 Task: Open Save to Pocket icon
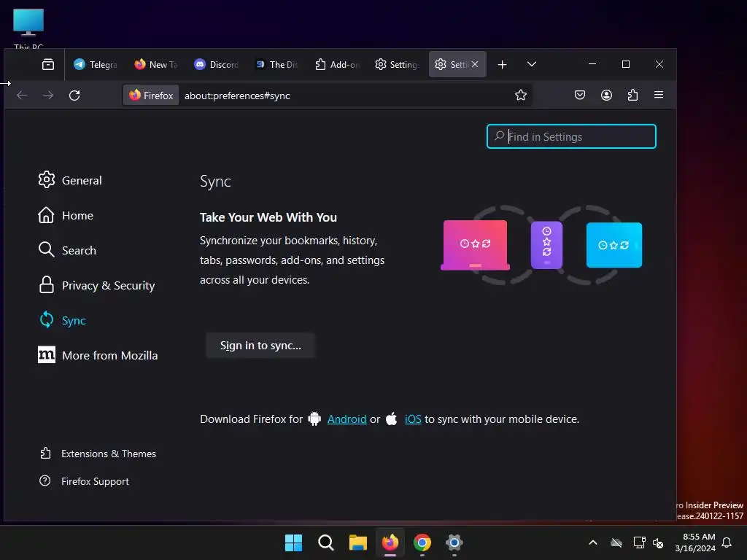[x=580, y=96]
